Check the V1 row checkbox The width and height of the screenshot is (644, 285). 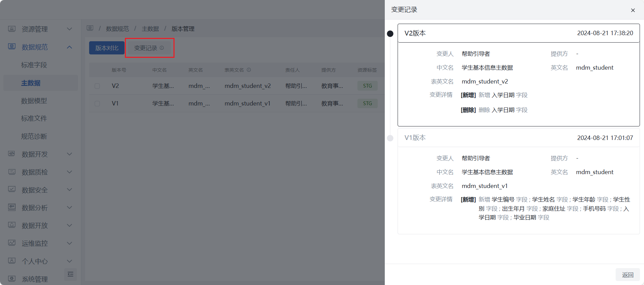(x=97, y=103)
